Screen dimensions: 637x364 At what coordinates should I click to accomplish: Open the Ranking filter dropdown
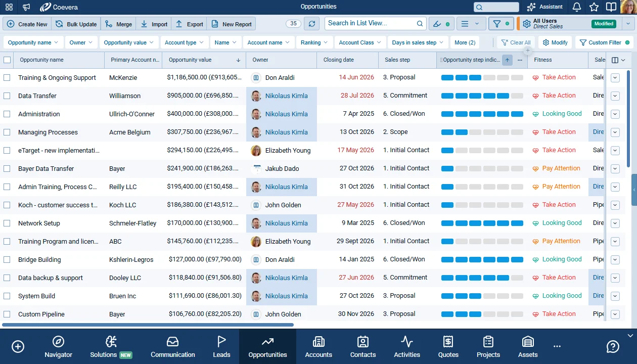tap(314, 42)
